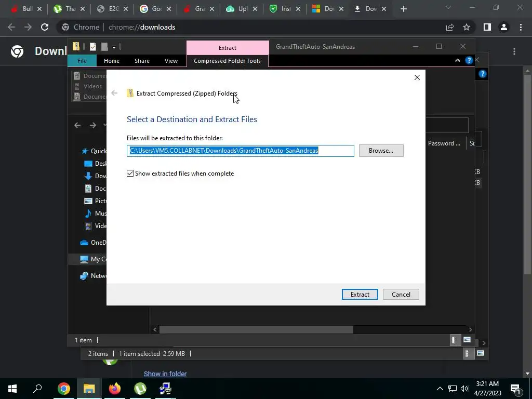Viewport: 532px width, 399px height.
Task: Close the Downloads Chrome tab
Action: pyautogui.click(x=384, y=9)
